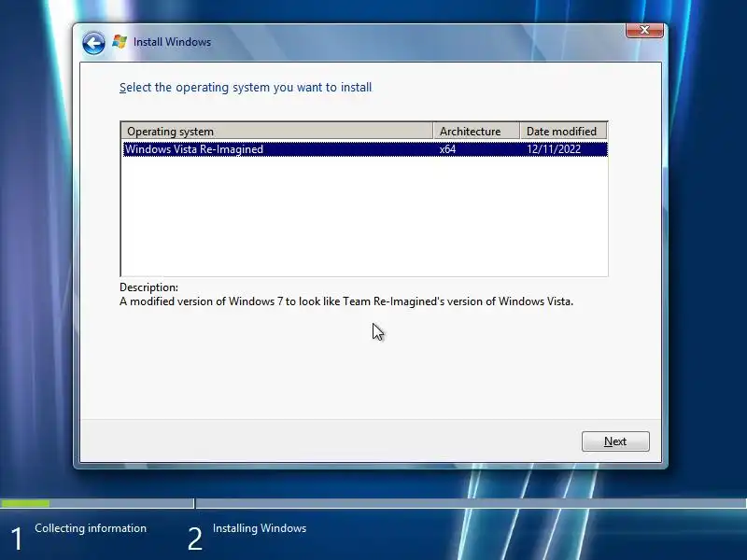This screenshot has height=560, width=747.
Task: Click the x64 architecture cell
Action: pyautogui.click(x=447, y=149)
